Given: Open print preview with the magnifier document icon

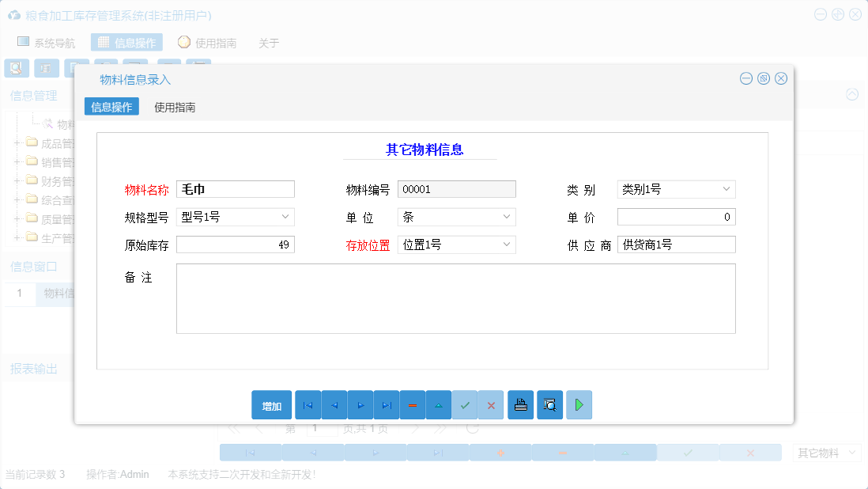Looking at the screenshot, I should 549,404.
